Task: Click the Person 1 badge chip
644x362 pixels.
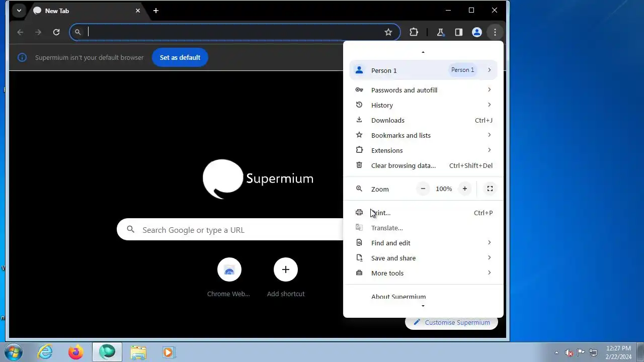Action: (x=462, y=70)
